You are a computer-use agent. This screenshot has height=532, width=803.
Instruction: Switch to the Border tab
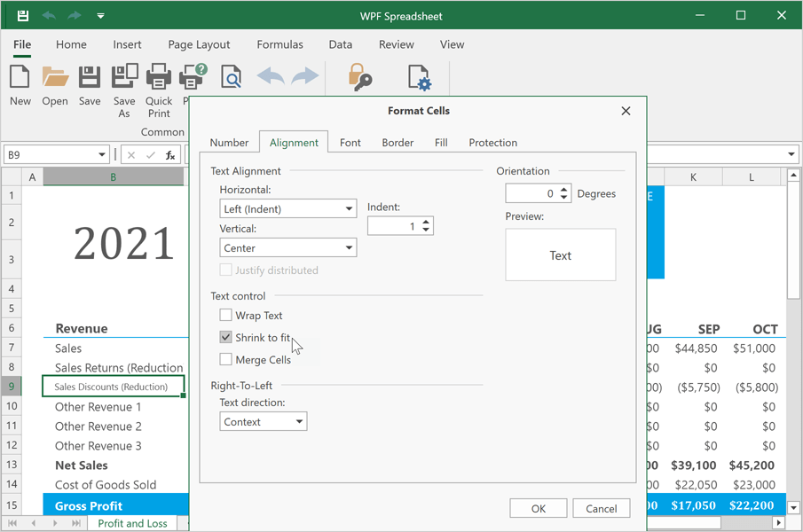coord(397,142)
